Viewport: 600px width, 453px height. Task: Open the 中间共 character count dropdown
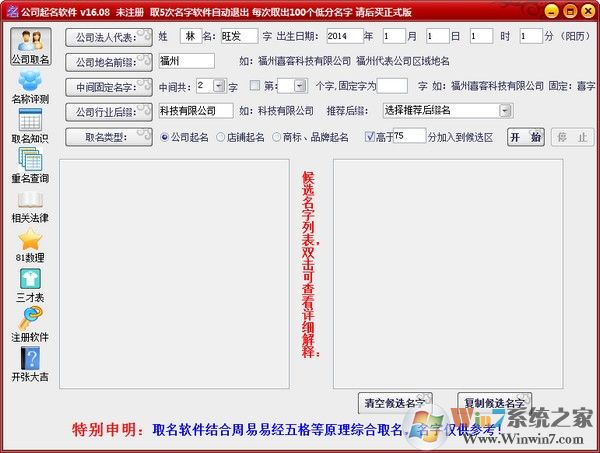tap(219, 86)
